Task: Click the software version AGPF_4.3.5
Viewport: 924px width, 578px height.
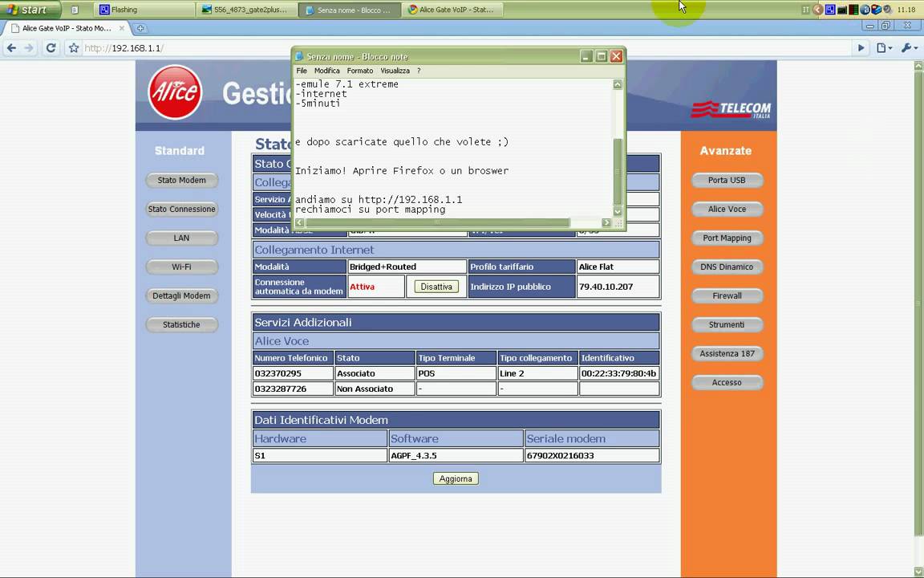Action: (456, 455)
